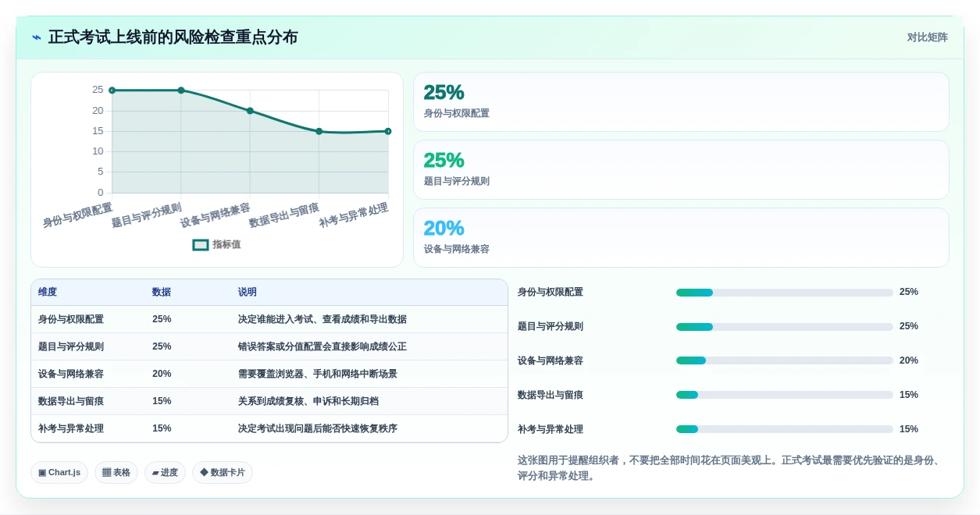Click the 进度 tag chip

click(165, 472)
